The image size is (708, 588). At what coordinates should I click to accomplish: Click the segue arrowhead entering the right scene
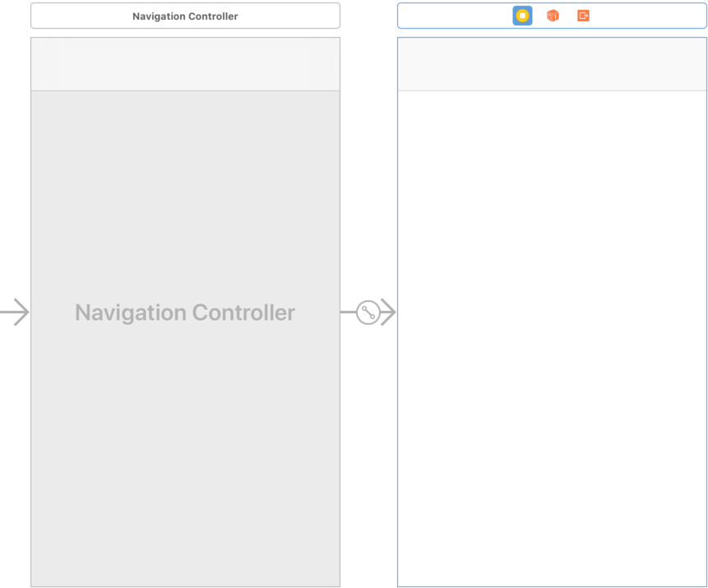pos(388,313)
